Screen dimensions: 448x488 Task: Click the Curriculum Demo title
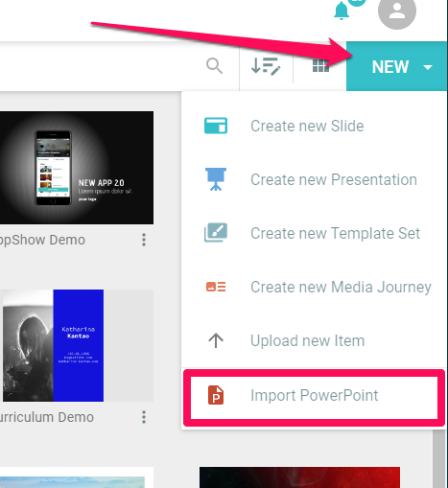47,417
